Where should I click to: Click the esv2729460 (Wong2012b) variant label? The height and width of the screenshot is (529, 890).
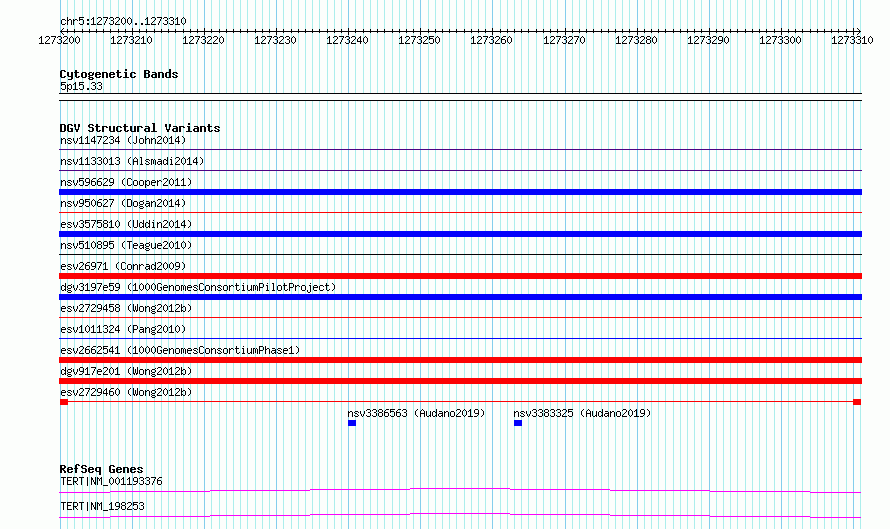point(126,392)
